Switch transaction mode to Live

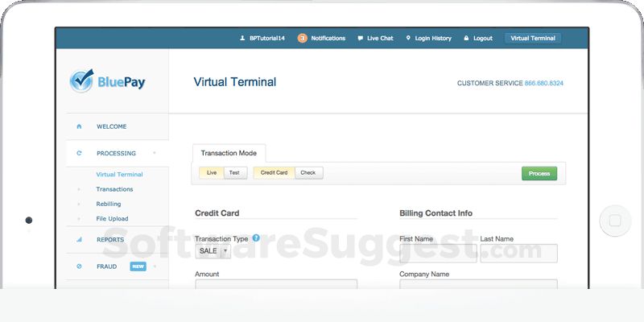(x=212, y=173)
